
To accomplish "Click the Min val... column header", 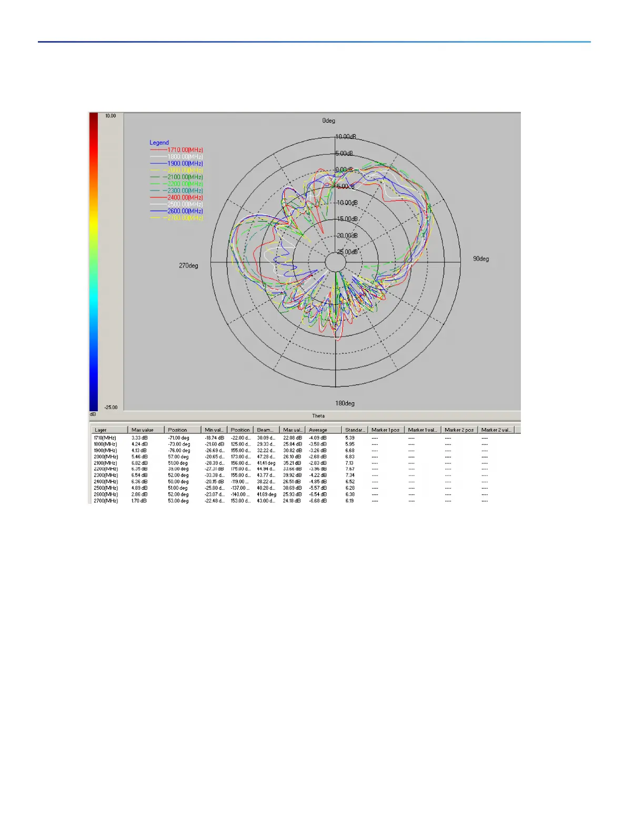I will tap(214, 430).
